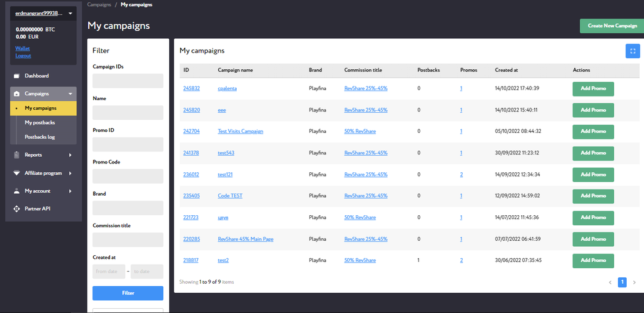Go to next page arrow
The image size is (644, 313).
click(634, 282)
